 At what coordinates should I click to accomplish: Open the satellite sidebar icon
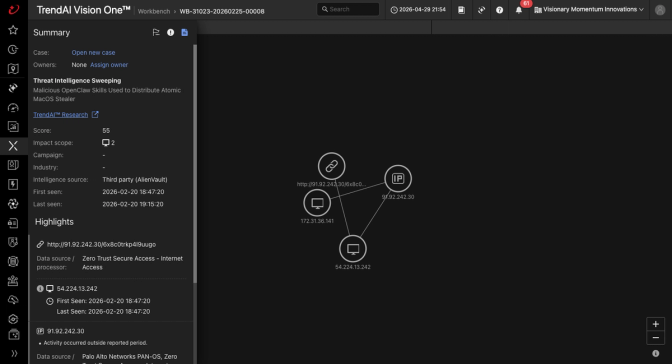tap(13, 88)
